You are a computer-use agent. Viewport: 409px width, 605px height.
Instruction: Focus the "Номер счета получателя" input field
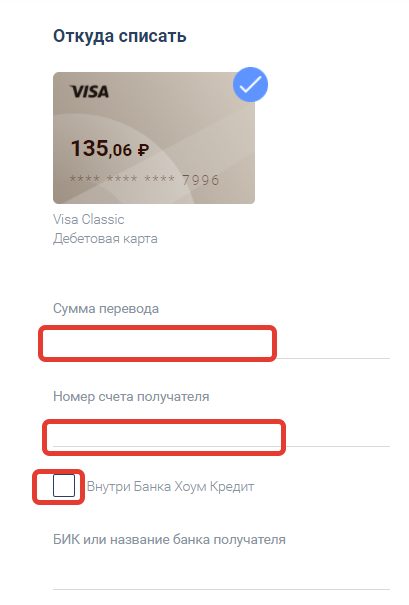pos(221,436)
